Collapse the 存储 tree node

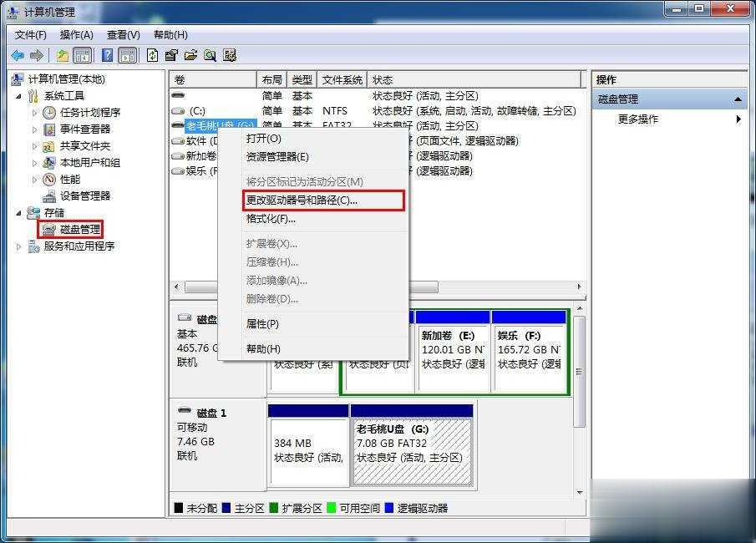(x=18, y=213)
